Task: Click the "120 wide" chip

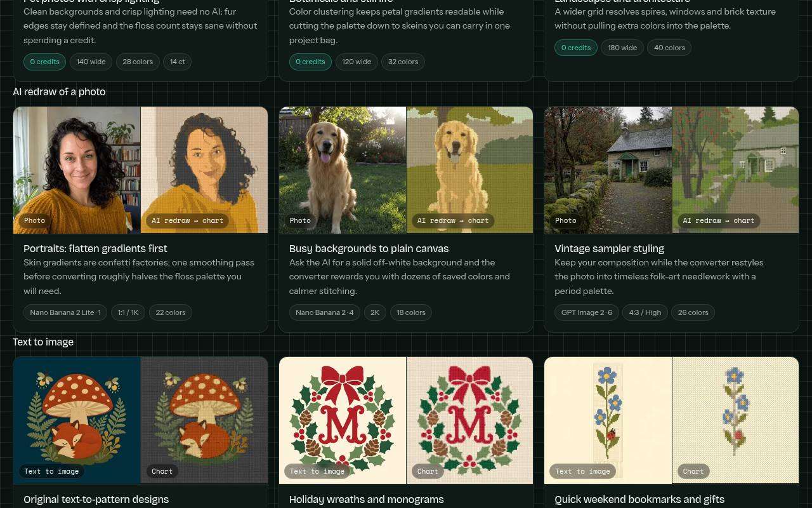Action: [357, 62]
